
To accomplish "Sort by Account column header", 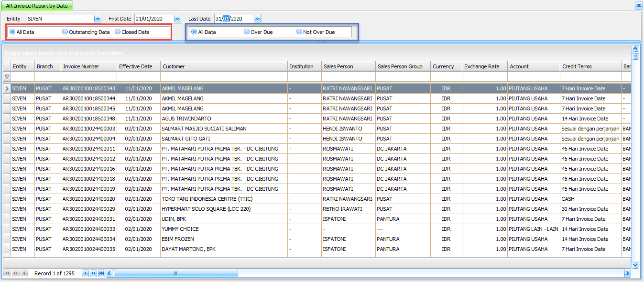I will (x=533, y=66).
